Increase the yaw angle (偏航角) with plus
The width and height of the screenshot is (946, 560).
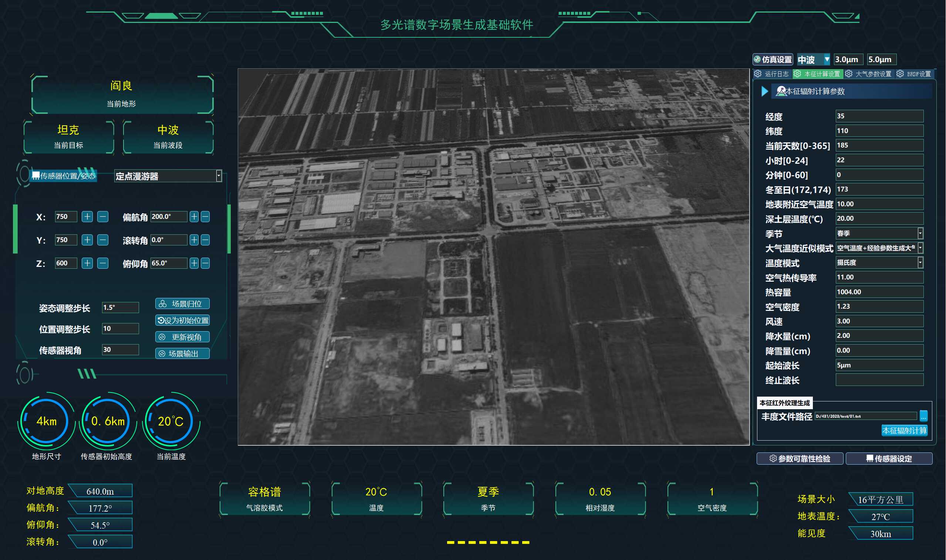194,217
